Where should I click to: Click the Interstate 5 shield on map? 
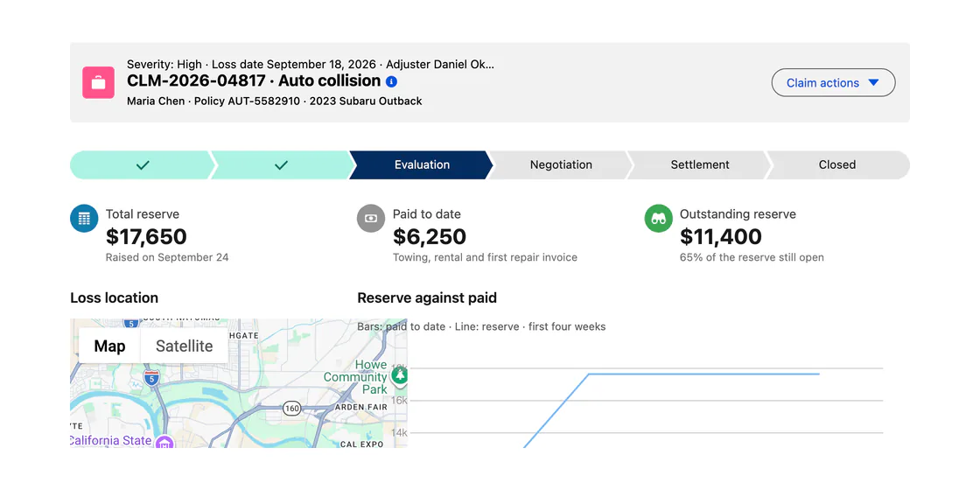(151, 377)
